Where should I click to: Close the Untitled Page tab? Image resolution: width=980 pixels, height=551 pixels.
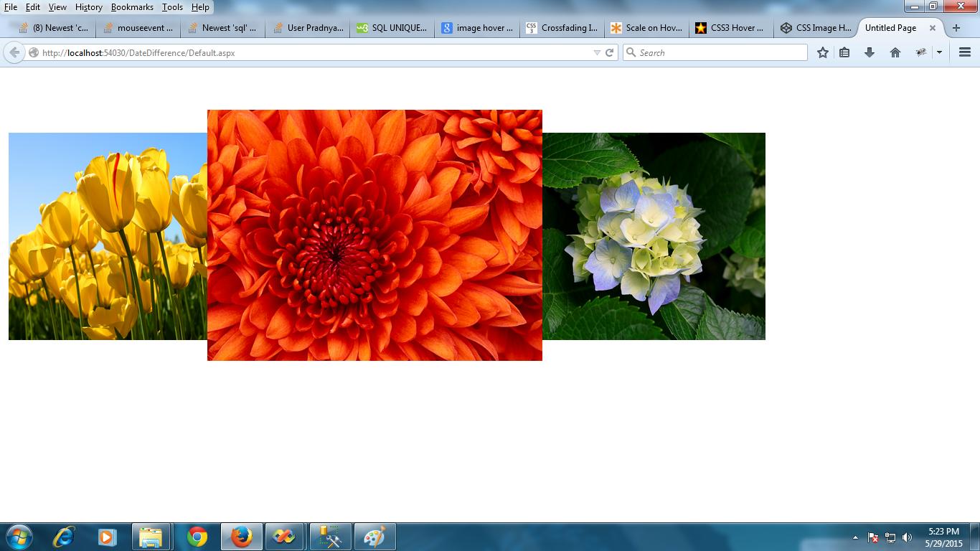pyautogui.click(x=933, y=28)
